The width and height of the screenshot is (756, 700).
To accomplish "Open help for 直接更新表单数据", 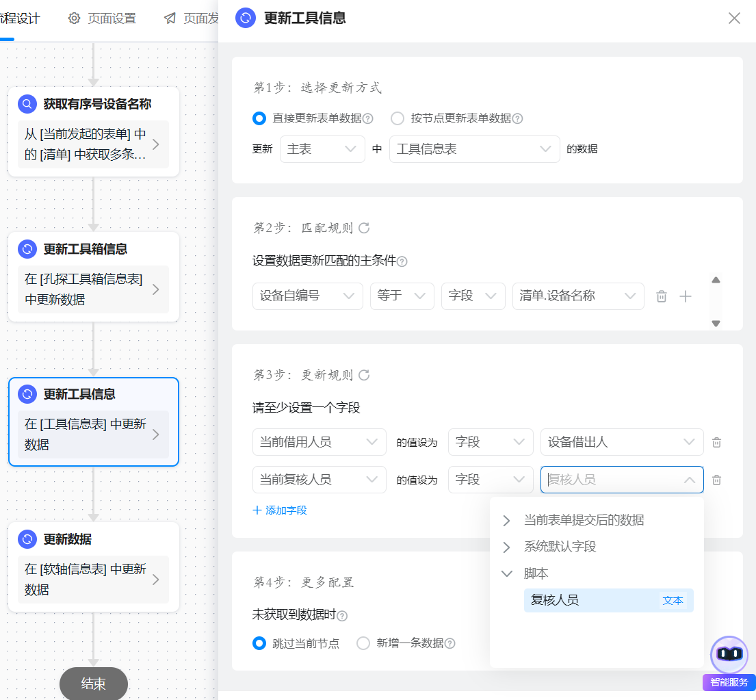I will [x=367, y=118].
